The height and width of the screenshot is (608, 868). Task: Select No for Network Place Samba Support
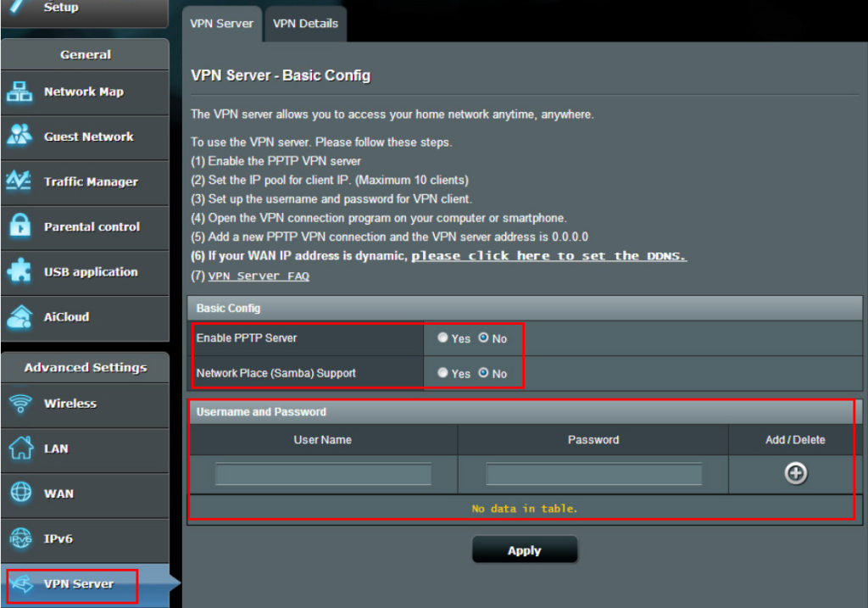coord(483,372)
